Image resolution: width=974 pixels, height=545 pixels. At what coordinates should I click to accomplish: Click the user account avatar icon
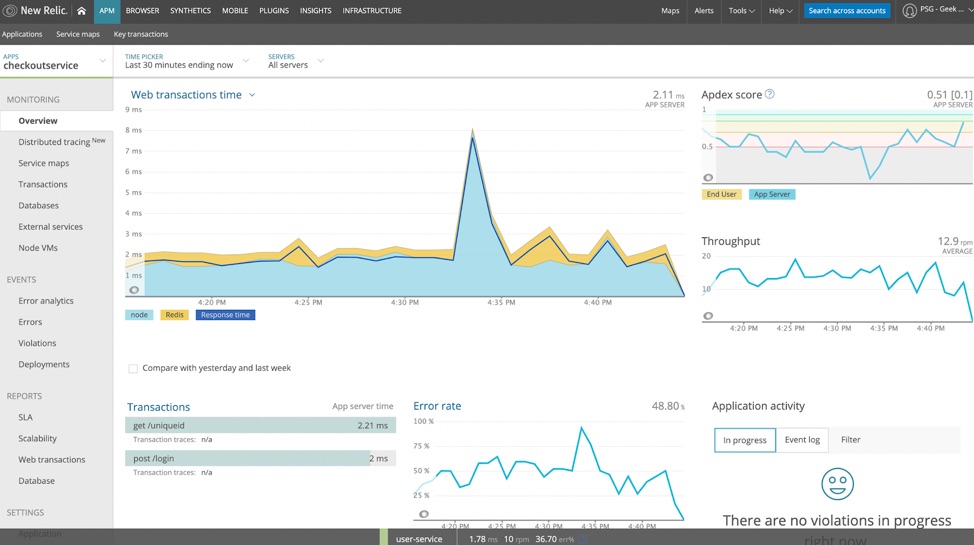pos(909,11)
